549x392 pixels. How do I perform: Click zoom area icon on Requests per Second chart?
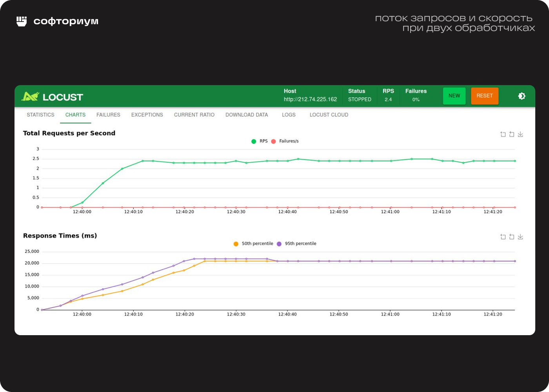pyautogui.click(x=503, y=134)
